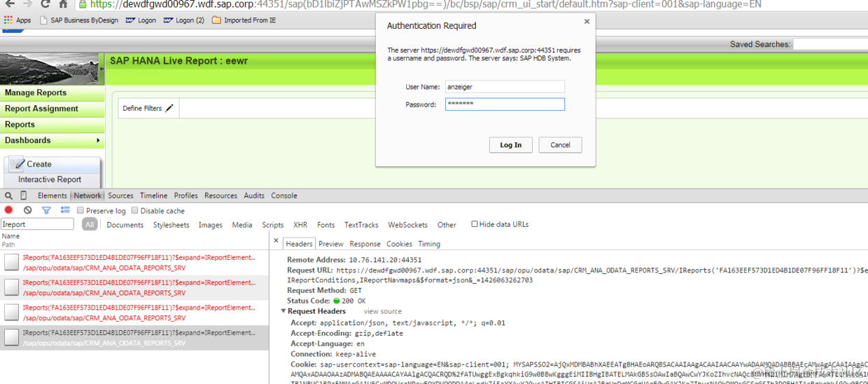The height and width of the screenshot is (384, 868).
Task: Open Report Assignment in sidebar
Action: pos(52,109)
